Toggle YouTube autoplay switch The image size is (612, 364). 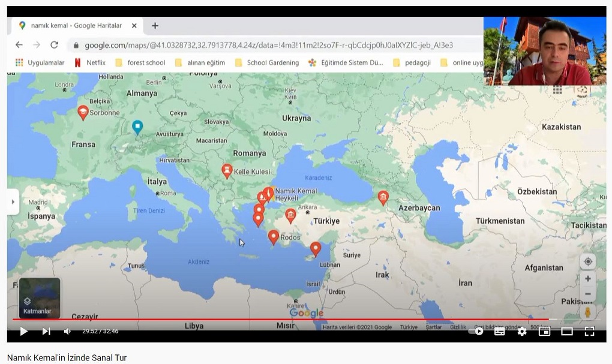476,331
